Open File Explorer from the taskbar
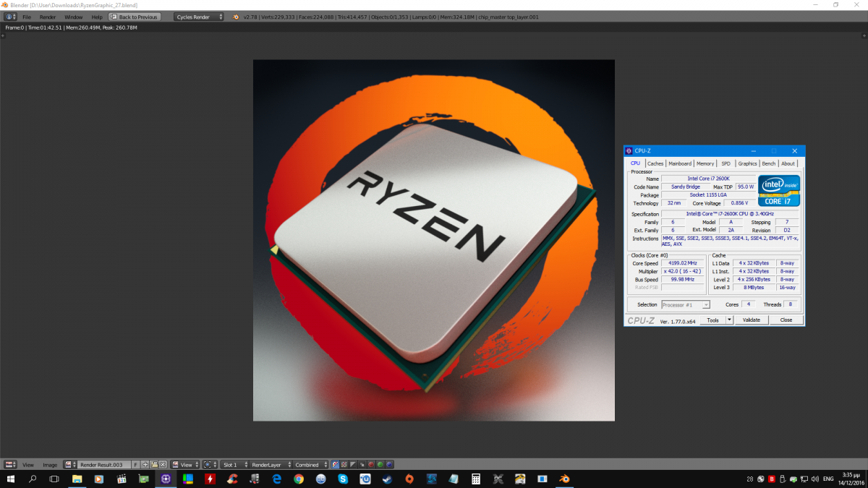 (77, 479)
